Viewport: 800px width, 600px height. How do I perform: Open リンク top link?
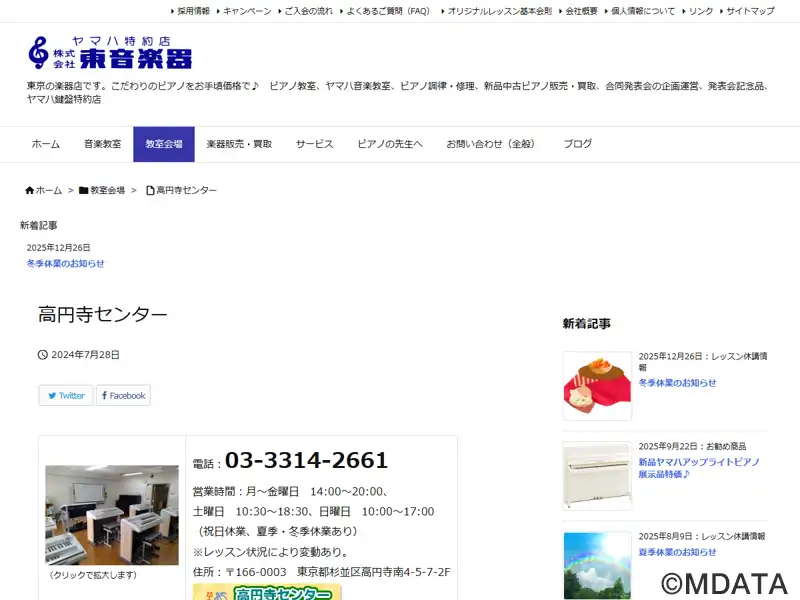pos(701,11)
